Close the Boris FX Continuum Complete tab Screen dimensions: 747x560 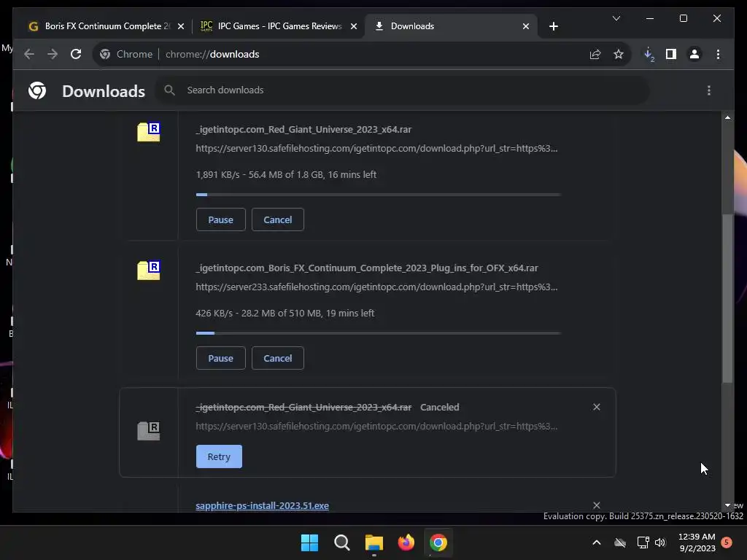pos(181,27)
